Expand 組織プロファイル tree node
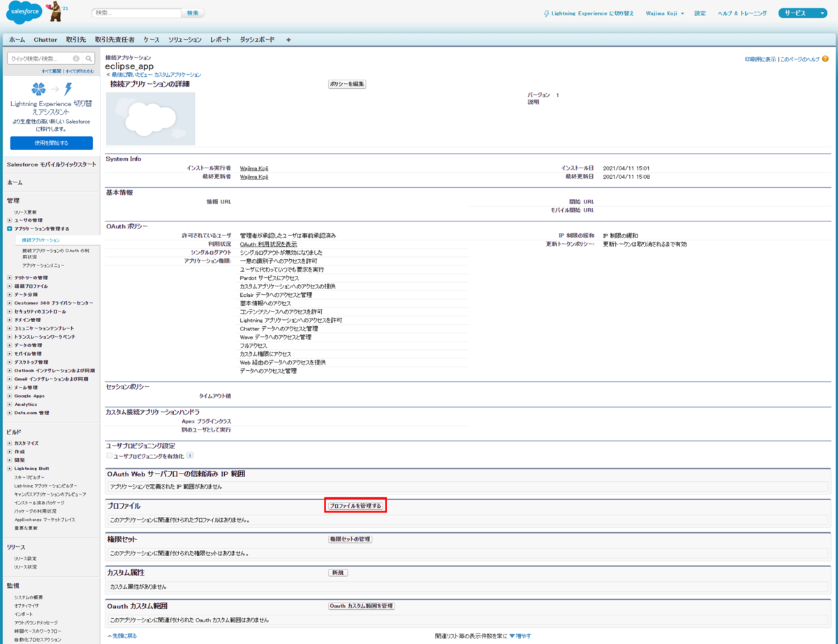Image resolution: width=838 pixels, height=644 pixels. click(x=9, y=286)
